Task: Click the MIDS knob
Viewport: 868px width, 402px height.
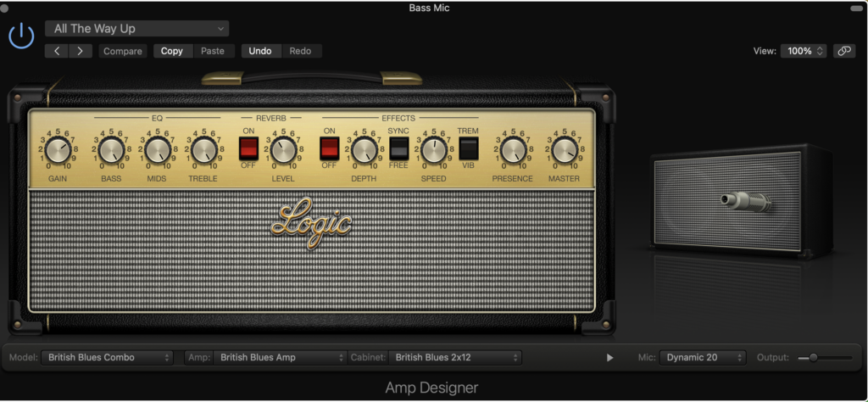Action: [158, 150]
